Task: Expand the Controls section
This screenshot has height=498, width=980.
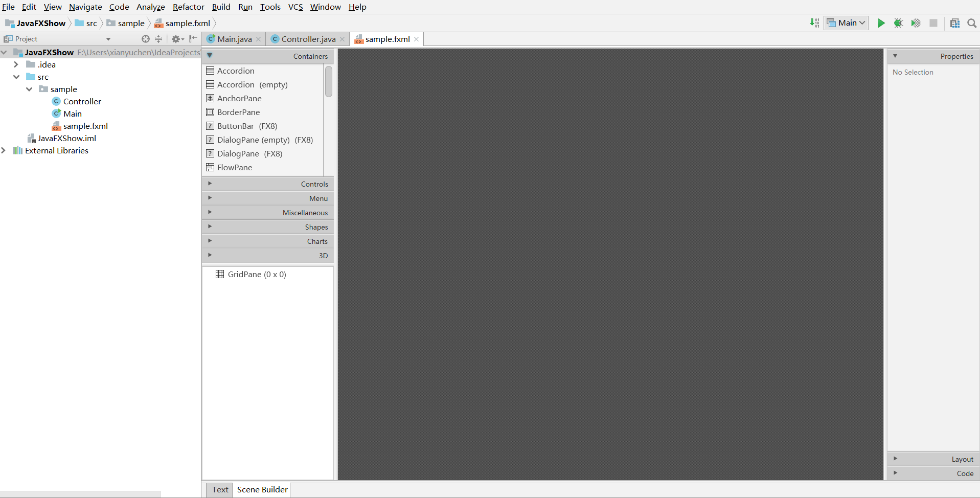Action: coord(210,184)
